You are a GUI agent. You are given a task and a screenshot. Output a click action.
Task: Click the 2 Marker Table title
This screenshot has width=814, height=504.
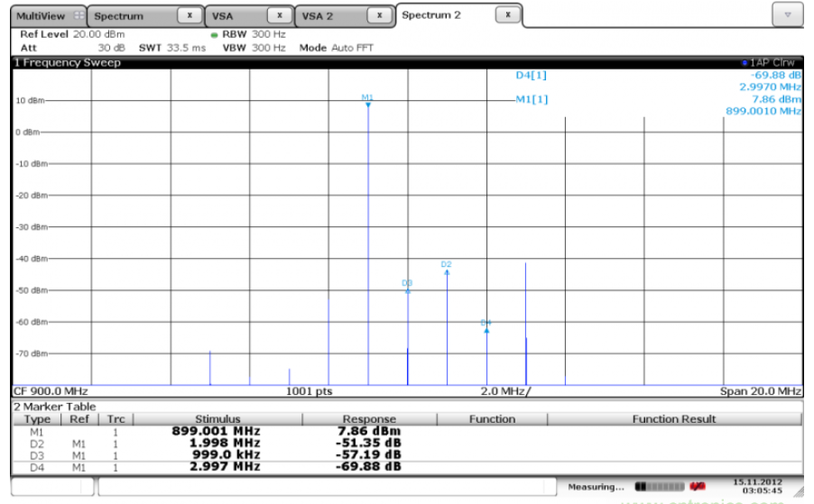point(54,407)
